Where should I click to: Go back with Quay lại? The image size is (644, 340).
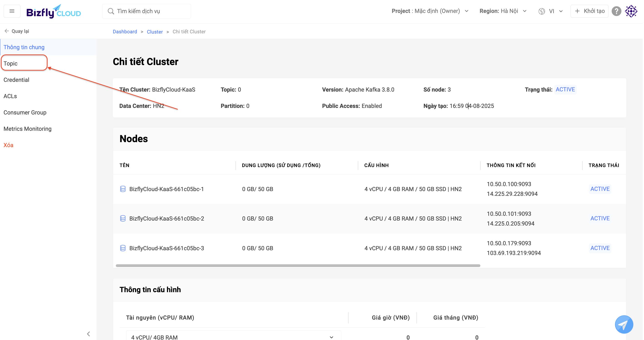17,31
